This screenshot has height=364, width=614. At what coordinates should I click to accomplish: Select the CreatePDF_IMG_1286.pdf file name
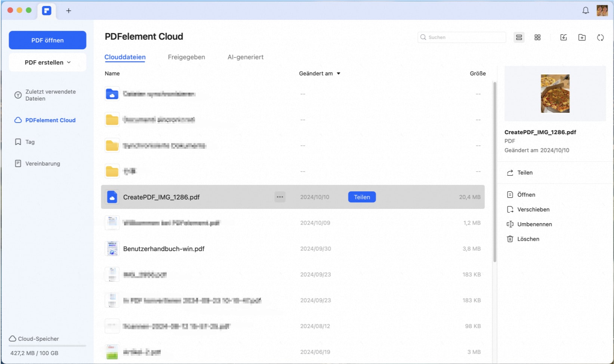point(161,197)
